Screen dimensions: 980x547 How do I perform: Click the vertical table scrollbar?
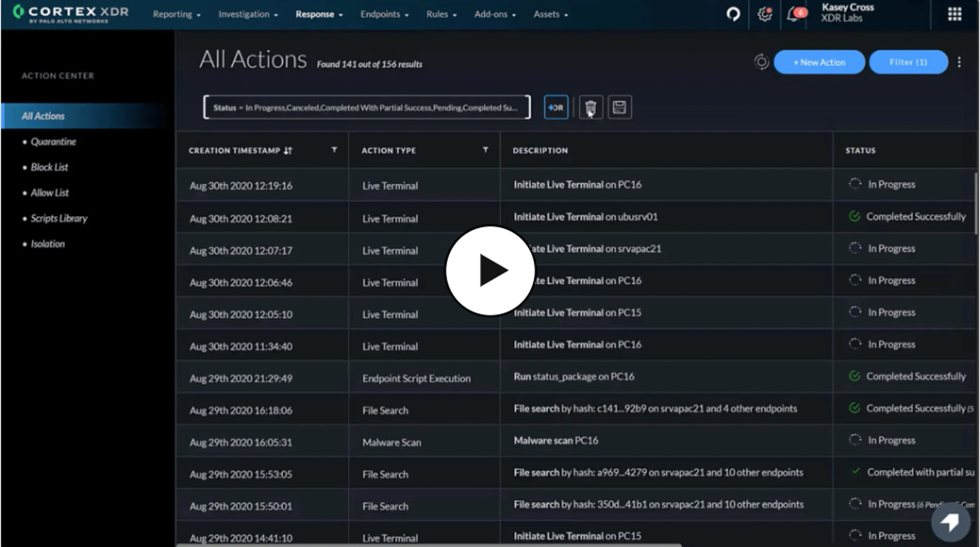tap(976, 204)
